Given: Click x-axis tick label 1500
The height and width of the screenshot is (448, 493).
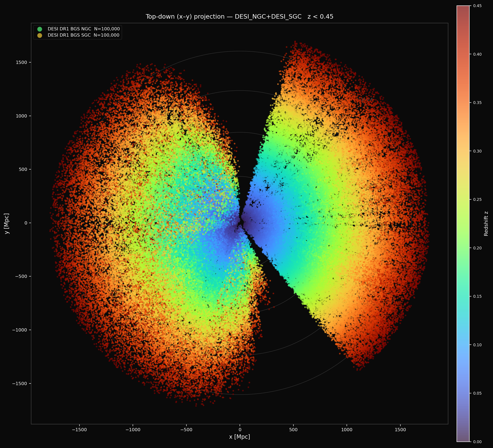Looking at the screenshot, I should 400,430.
